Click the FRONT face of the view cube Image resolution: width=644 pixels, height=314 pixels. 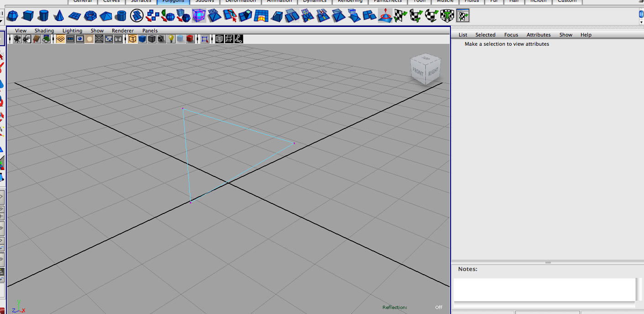point(418,72)
